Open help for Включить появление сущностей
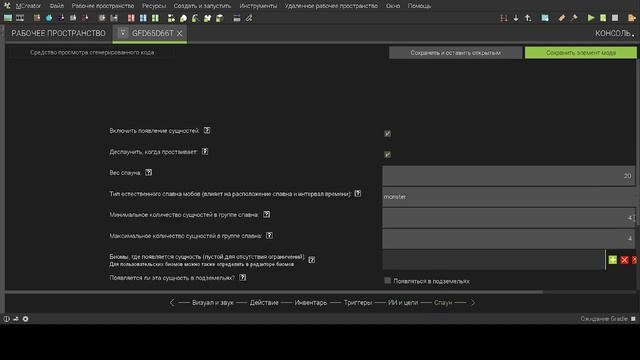Viewport: 640px width, 360px height. click(207, 131)
